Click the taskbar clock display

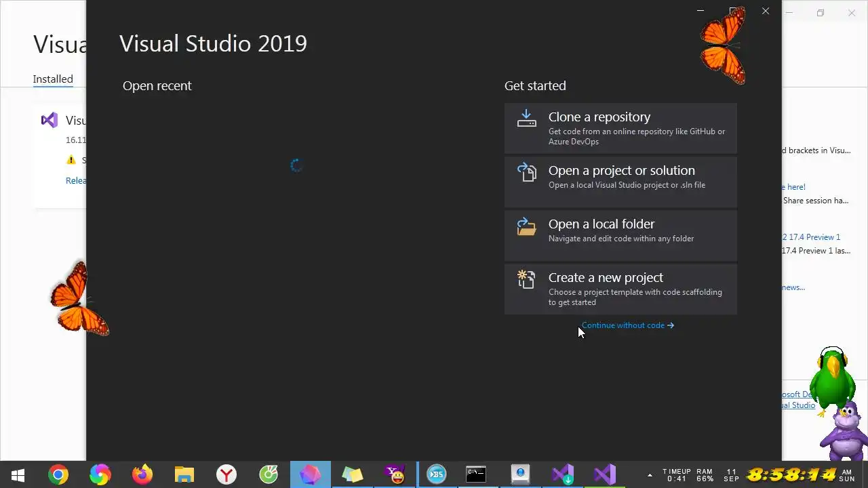click(791, 474)
